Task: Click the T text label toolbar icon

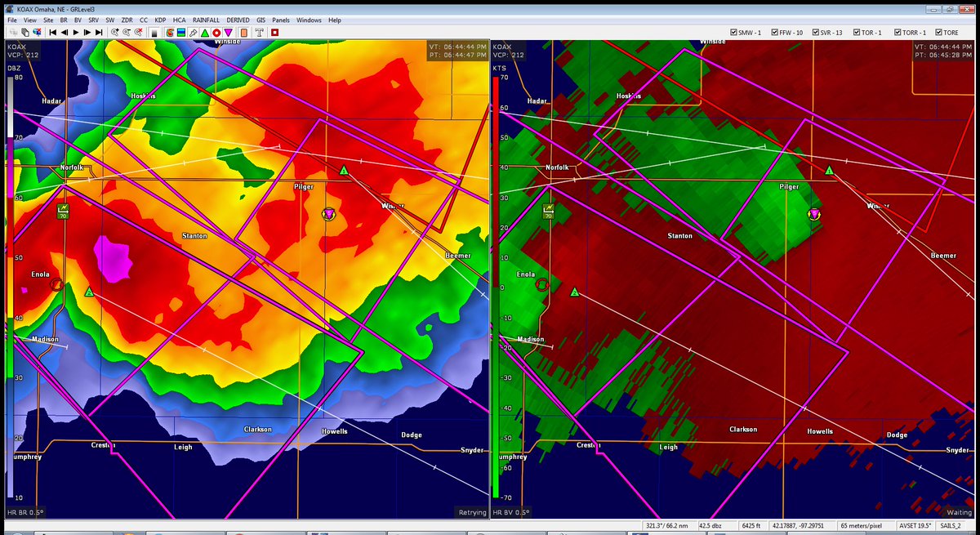Action: (x=259, y=33)
